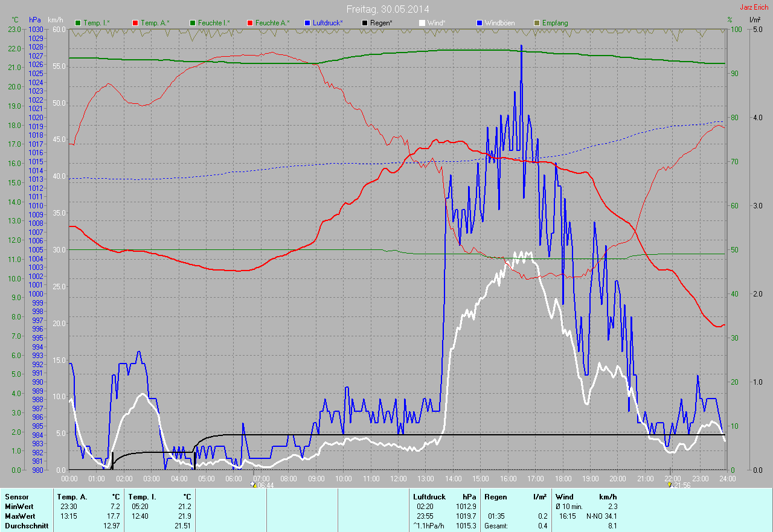Click the 24:00 time axis label
Viewport: 773px width, 532px height.
[727, 479]
